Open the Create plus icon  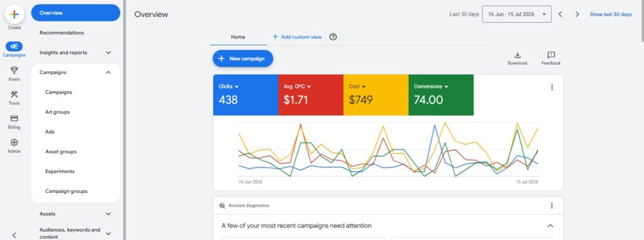pyautogui.click(x=14, y=14)
